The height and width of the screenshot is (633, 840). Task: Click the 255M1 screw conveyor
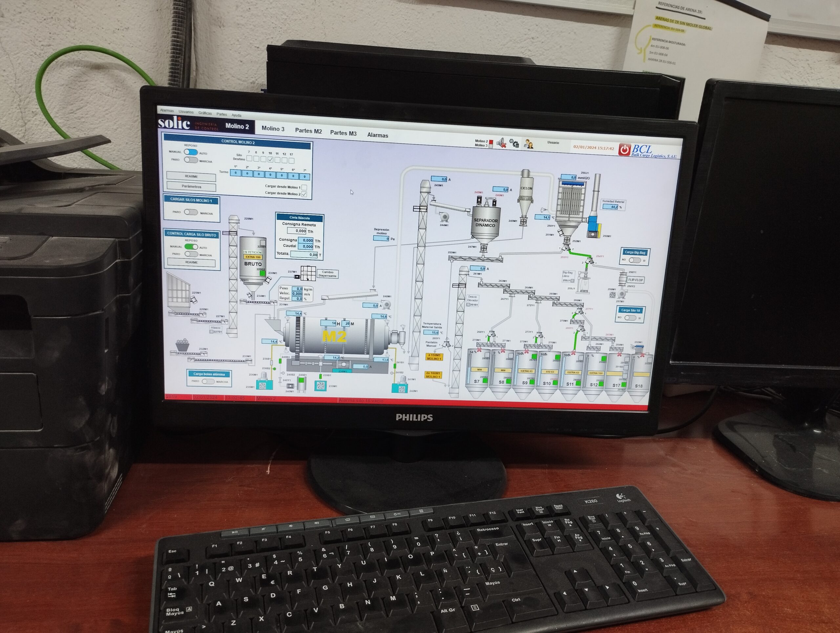[x=476, y=259]
